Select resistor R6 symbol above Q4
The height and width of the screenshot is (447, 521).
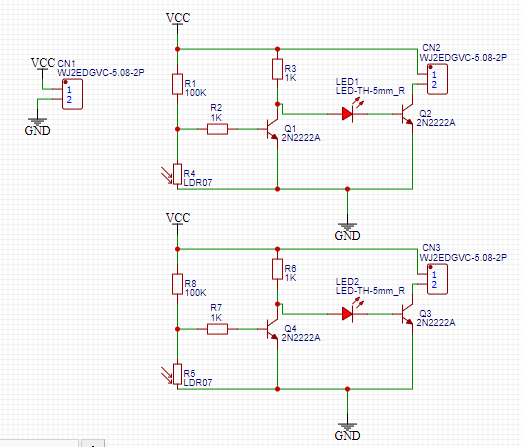pyautogui.click(x=277, y=269)
